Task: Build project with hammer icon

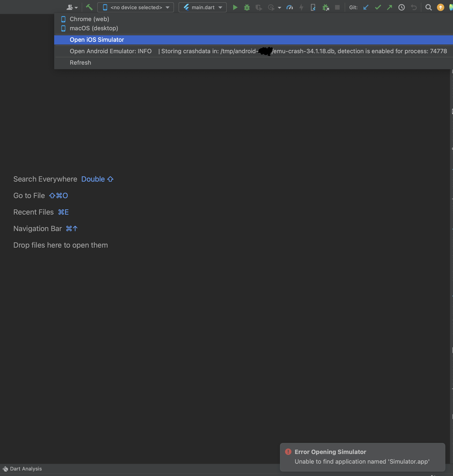Action: 89,7
